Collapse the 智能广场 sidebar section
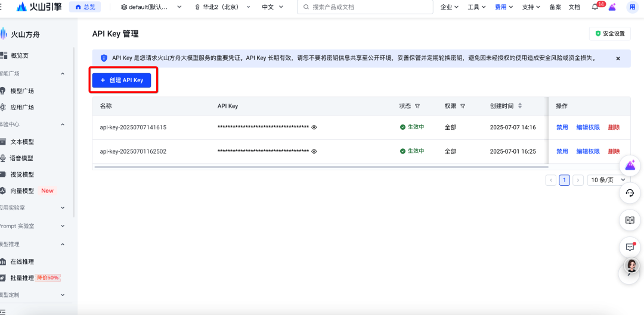 (x=63, y=74)
